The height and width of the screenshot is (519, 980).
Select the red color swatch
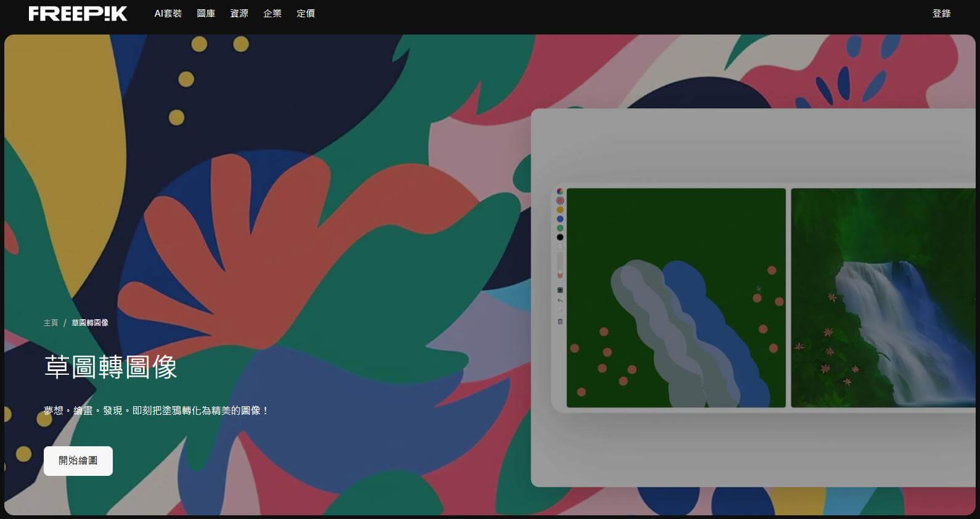560,200
